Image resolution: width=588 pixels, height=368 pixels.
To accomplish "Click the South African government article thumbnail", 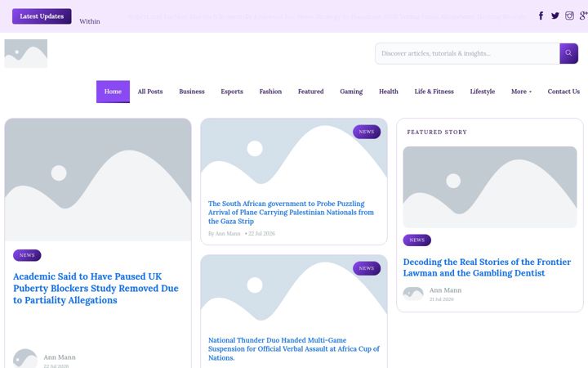I will pos(294,155).
